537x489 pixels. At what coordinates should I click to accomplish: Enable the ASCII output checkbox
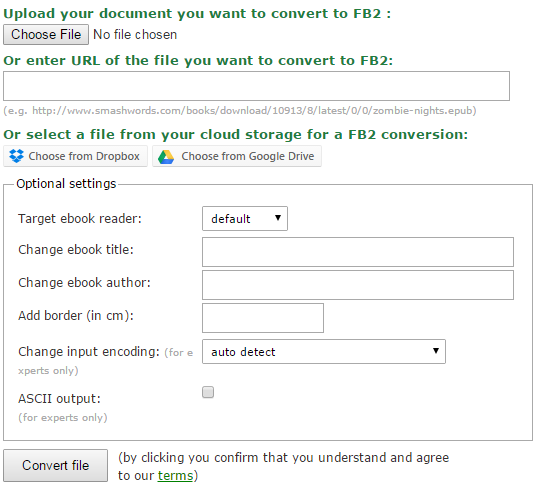click(x=208, y=392)
